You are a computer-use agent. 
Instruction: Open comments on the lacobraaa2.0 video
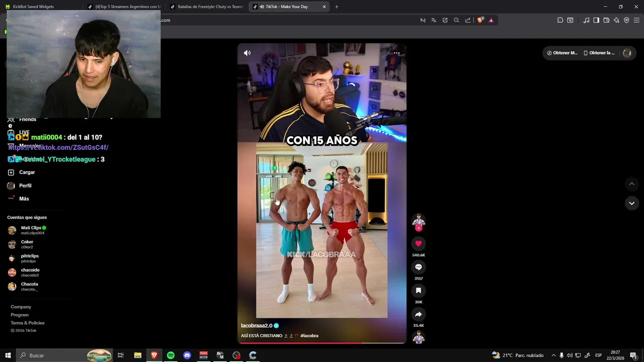coord(418,267)
